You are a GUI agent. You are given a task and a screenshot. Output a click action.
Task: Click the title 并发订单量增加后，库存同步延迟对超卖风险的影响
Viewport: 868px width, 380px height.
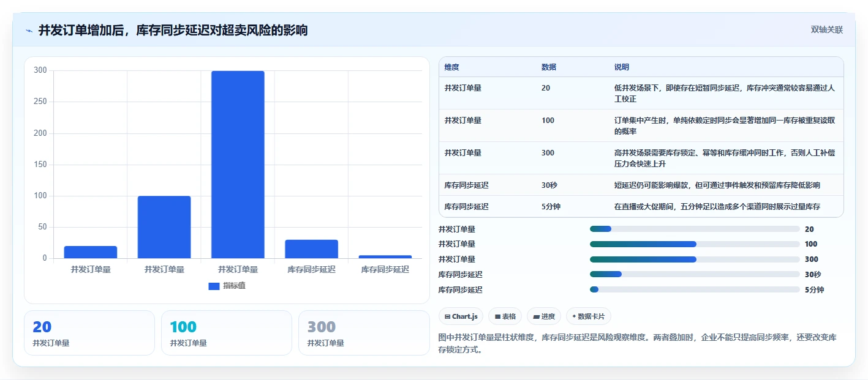click(173, 30)
